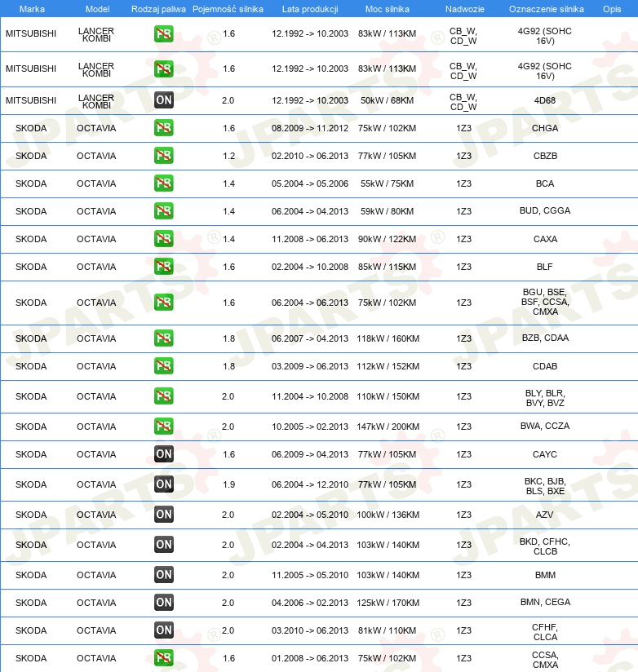This screenshot has width=638, height=672.
Task: Click the diesel ON icon in the 4D68 row
Action: (x=164, y=100)
